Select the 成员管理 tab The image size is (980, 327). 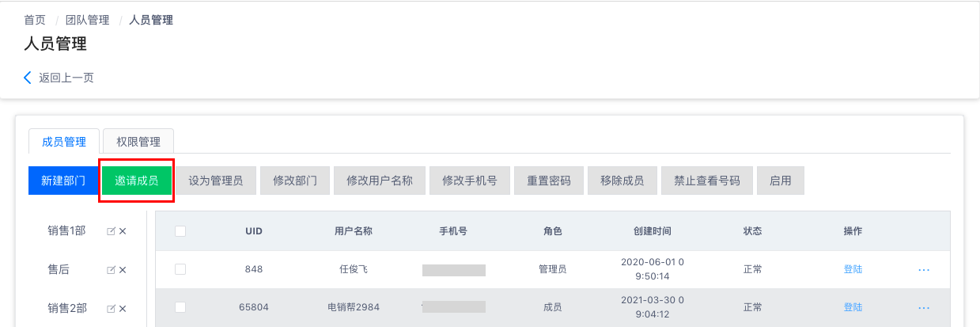(64, 142)
